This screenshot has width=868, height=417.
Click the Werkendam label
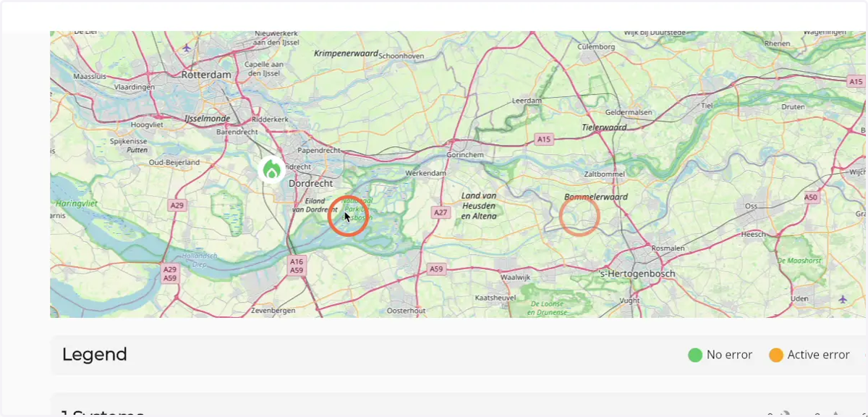coord(425,174)
